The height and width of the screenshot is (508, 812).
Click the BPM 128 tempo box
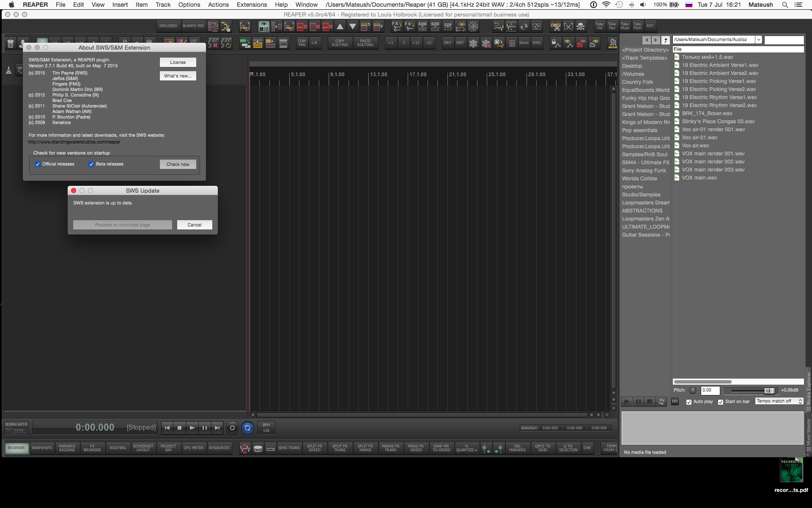(266, 428)
